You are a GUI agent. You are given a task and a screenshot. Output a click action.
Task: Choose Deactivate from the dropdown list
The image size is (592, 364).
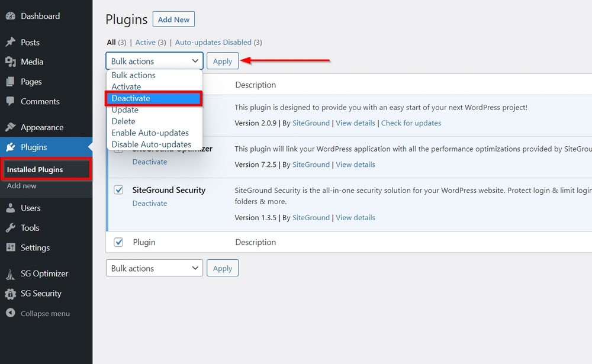pos(154,98)
